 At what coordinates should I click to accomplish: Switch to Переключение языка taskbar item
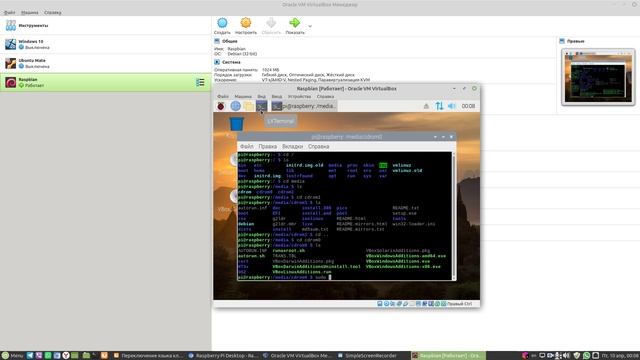(x=149, y=356)
